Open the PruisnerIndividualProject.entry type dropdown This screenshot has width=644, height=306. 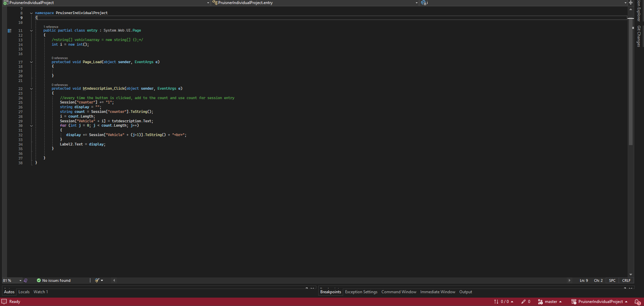[315, 3]
